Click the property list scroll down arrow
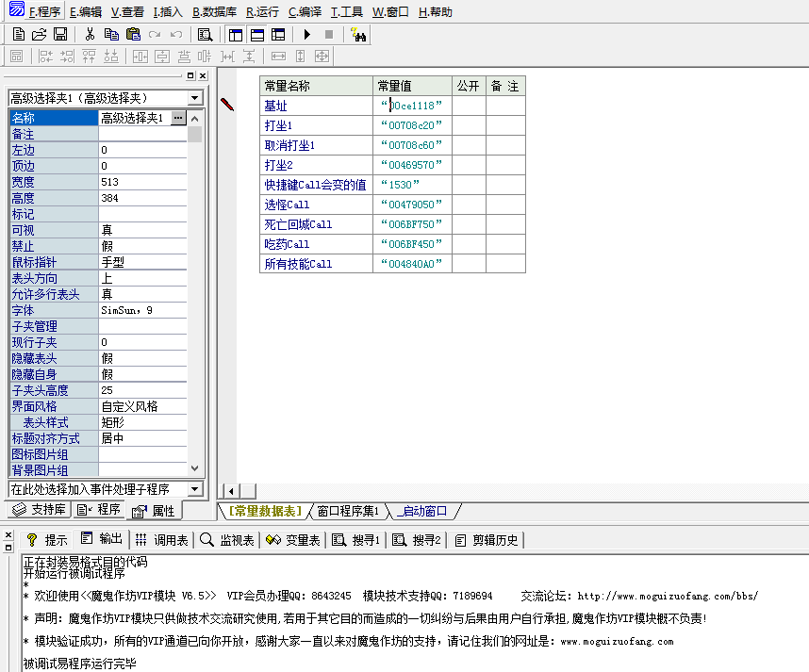 (194, 468)
